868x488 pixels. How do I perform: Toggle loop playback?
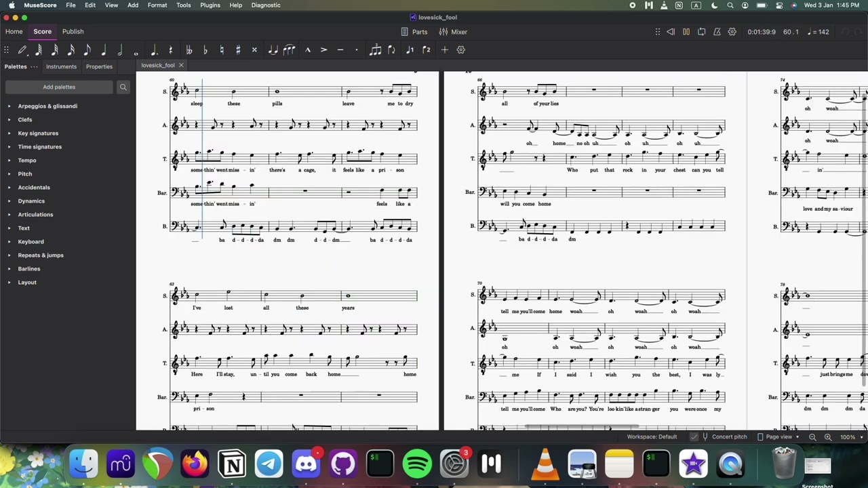point(701,32)
